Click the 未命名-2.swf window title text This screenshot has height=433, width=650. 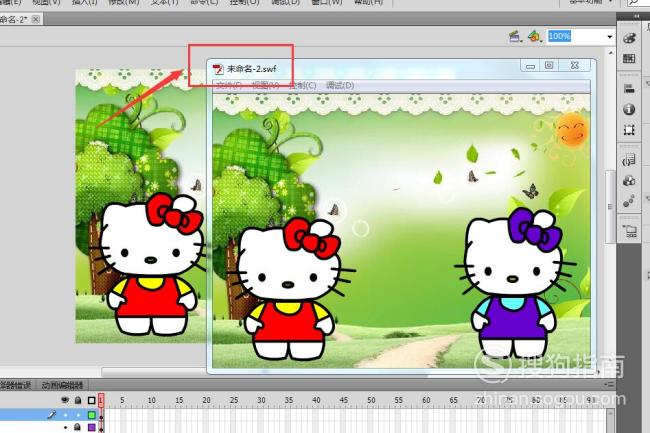[251, 69]
